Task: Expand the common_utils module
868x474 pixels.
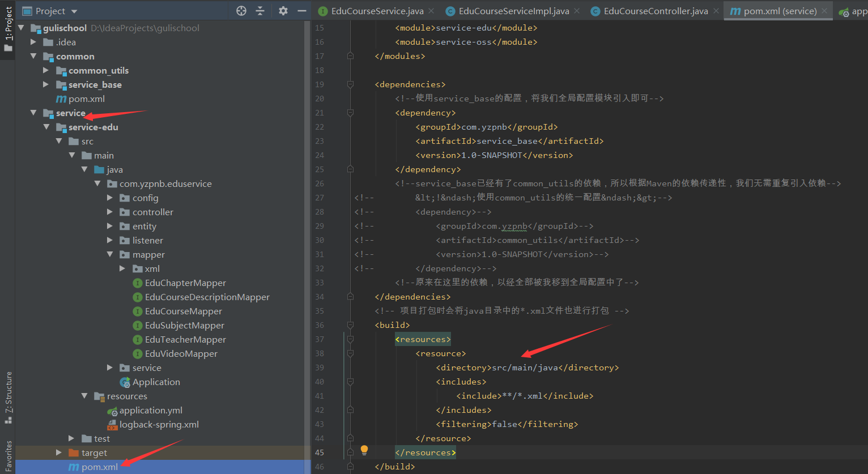Action: pyautogui.click(x=46, y=70)
